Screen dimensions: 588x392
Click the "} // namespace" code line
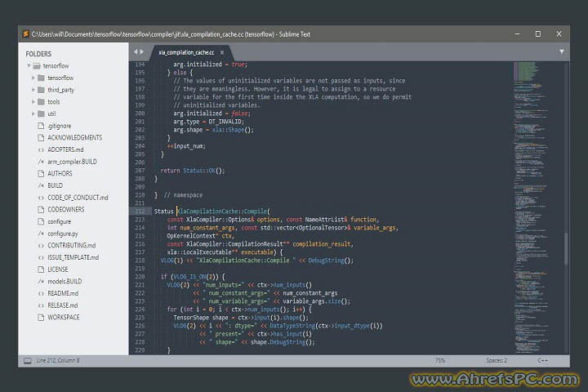coord(178,195)
